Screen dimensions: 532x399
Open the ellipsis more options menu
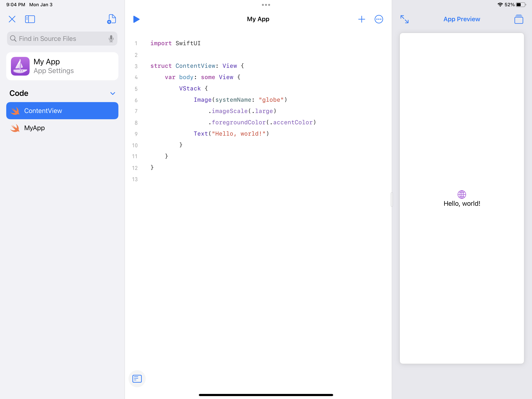pyautogui.click(x=379, y=19)
